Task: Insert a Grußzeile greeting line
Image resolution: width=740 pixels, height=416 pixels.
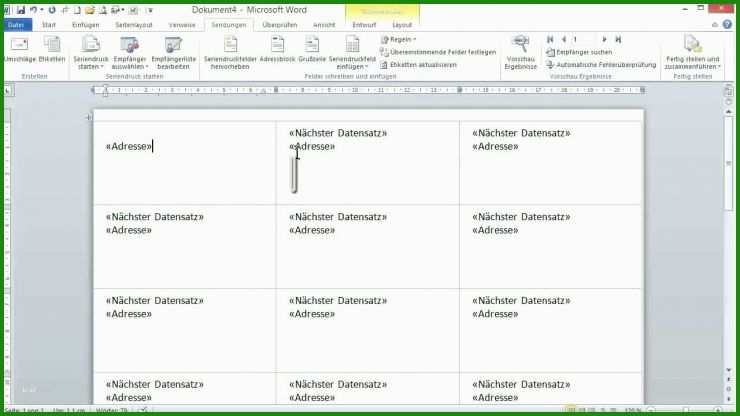Action: click(x=312, y=50)
